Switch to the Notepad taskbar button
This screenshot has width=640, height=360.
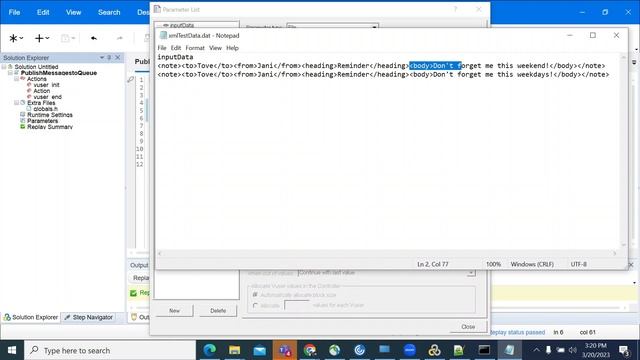click(x=509, y=350)
